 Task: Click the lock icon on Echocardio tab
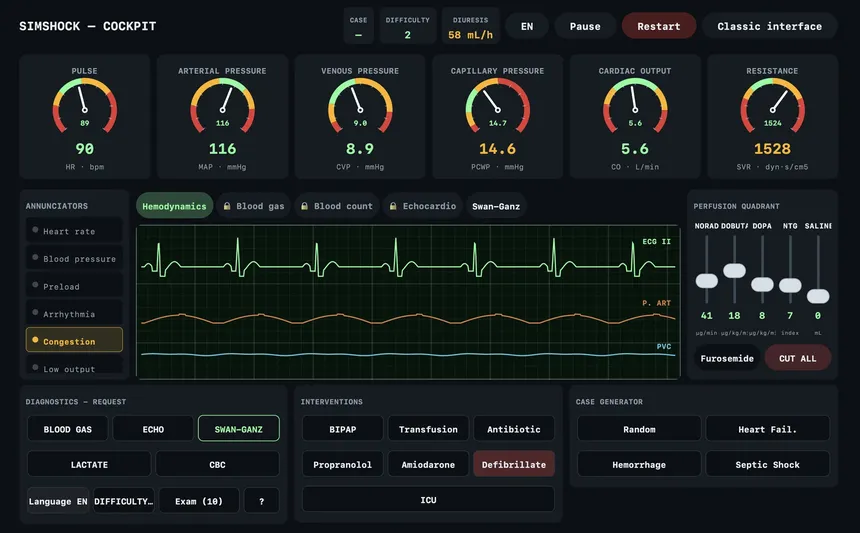(393, 206)
